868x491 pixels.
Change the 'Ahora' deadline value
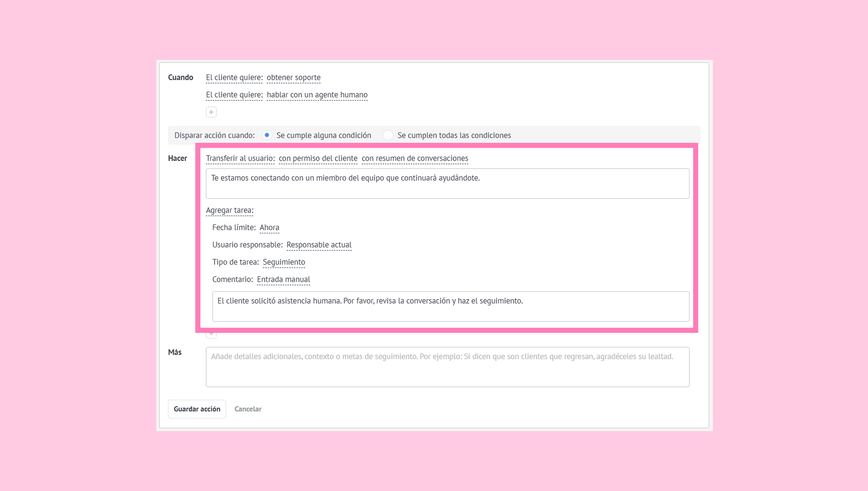(x=269, y=228)
